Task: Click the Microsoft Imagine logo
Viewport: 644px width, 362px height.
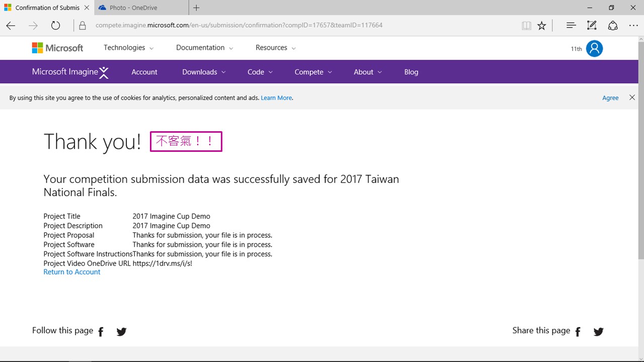Action: (70, 72)
